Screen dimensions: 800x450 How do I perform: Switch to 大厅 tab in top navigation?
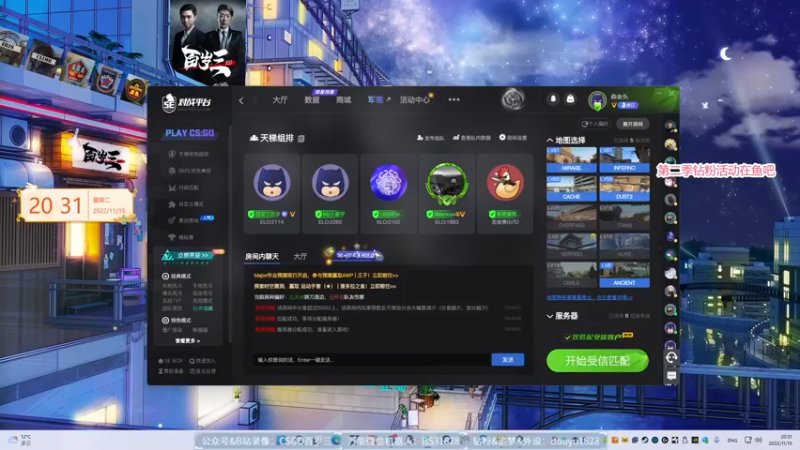click(x=280, y=100)
